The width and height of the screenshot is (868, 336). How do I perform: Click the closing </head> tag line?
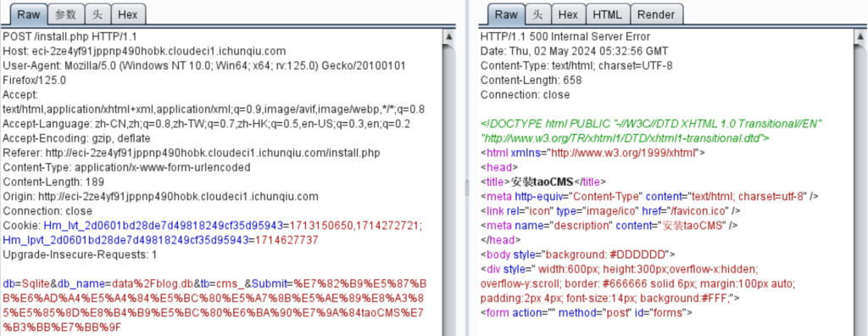(x=501, y=239)
